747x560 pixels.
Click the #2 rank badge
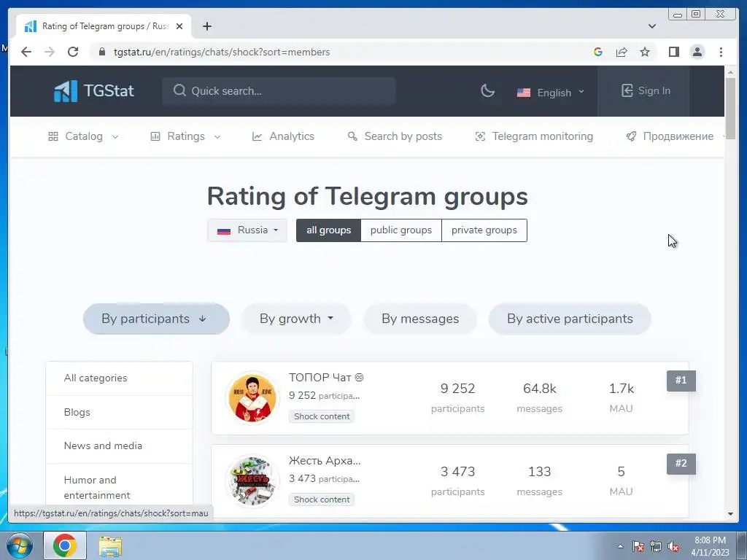[x=681, y=463]
